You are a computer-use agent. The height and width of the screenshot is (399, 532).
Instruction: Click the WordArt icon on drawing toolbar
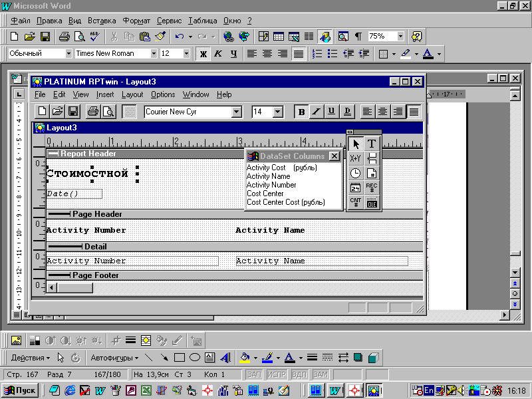coord(225,358)
